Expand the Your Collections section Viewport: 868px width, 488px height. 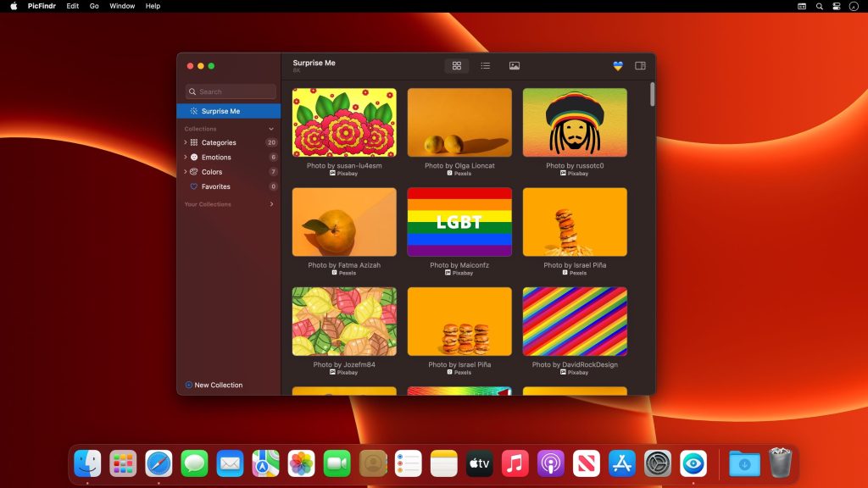pyautogui.click(x=271, y=204)
